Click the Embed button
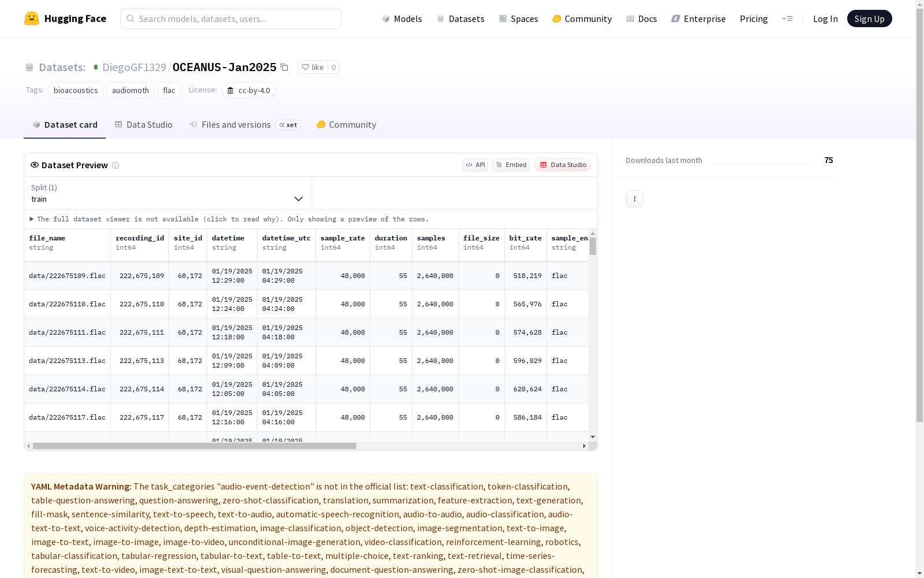This screenshot has height=578, width=924. pyautogui.click(x=511, y=165)
